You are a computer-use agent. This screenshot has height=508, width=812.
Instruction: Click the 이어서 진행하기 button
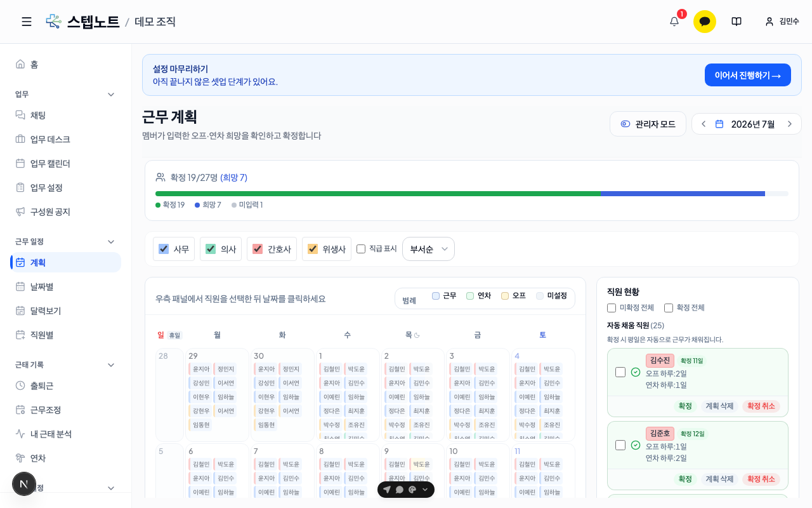coord(748,75)
